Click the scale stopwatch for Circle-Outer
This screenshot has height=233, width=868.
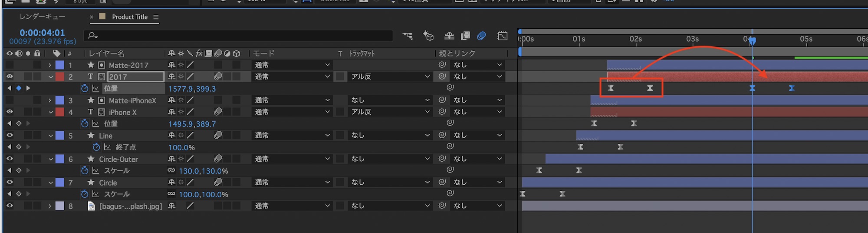[x=85, y=171]
